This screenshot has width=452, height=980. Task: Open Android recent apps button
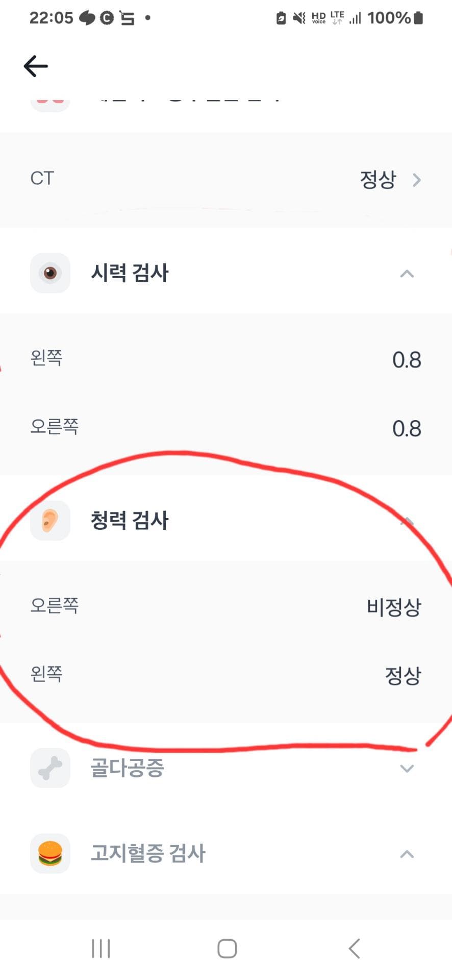pyautogui.click(x=101, y=948)
